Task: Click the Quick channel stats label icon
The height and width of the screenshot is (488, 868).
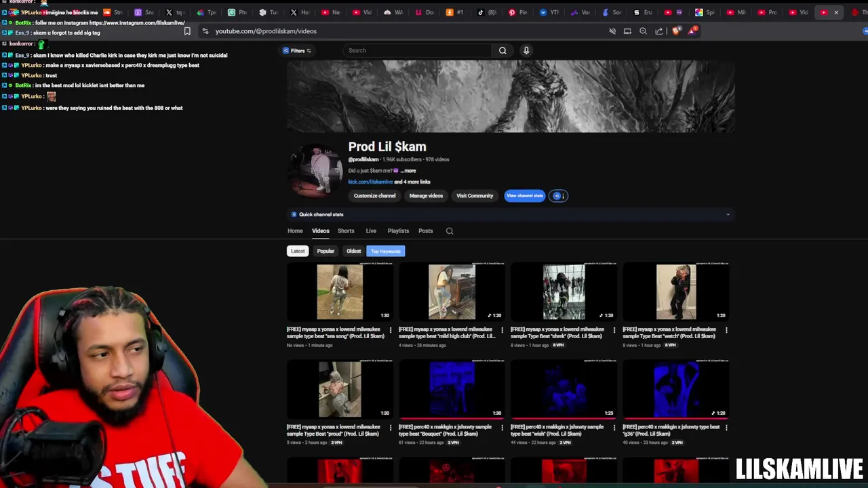Action: pos(294,214)
